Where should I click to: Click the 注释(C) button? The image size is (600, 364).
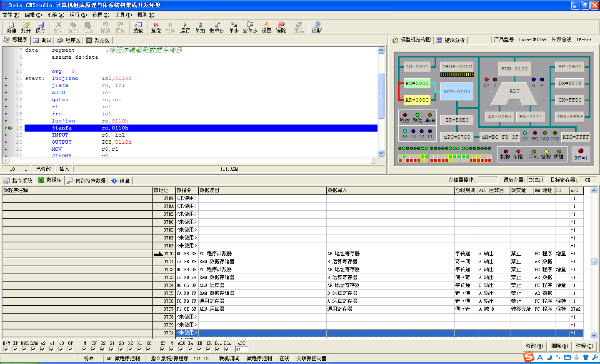(584, 346)
